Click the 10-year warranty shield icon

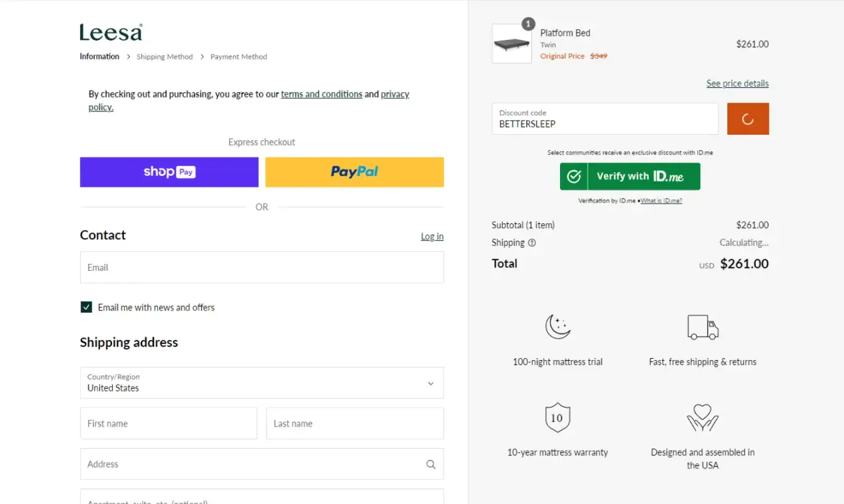coord(557,417)
